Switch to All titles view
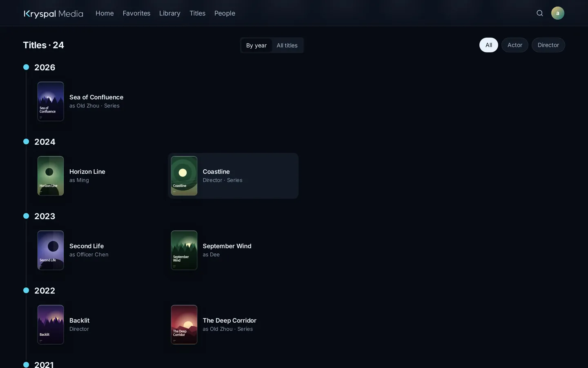588x368 pixels. tap(287, 45)
